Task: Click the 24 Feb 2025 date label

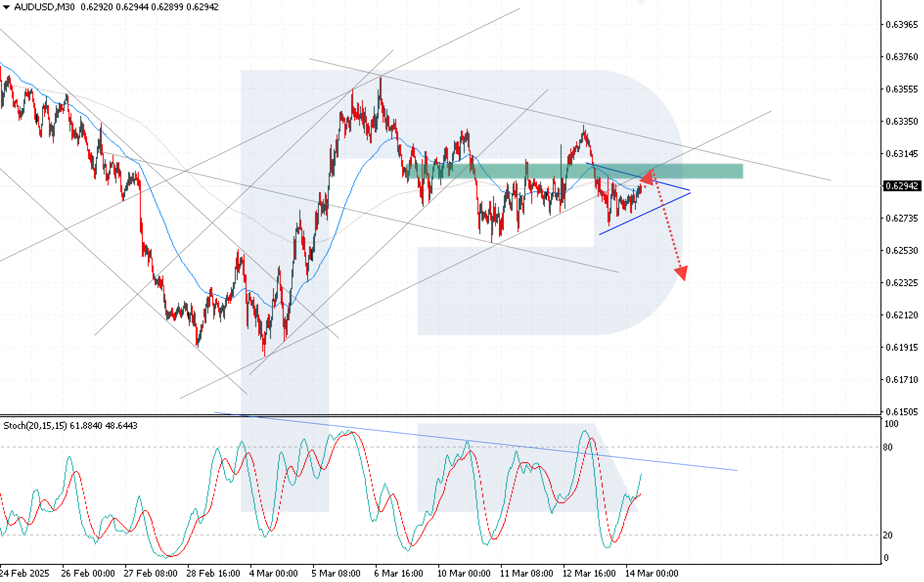Action: point(25,573)
